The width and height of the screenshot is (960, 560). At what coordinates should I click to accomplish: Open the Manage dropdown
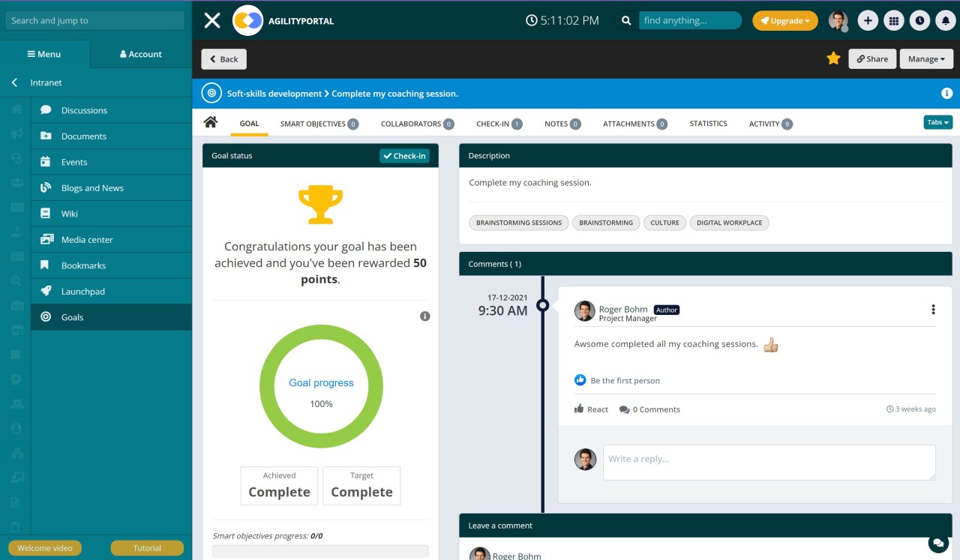pos(926,58)
